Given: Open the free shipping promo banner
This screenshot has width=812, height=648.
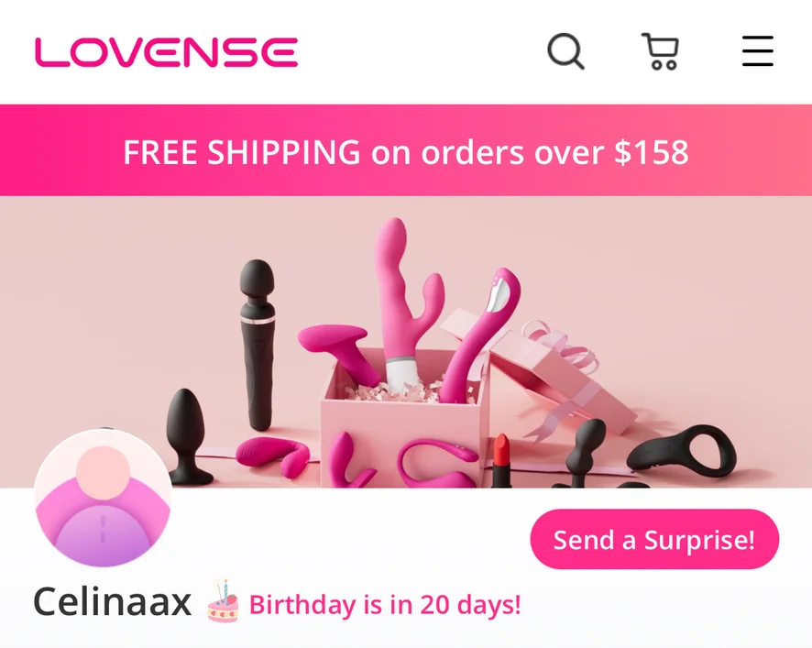Looking at the screenshot, I should coord(406,150).
